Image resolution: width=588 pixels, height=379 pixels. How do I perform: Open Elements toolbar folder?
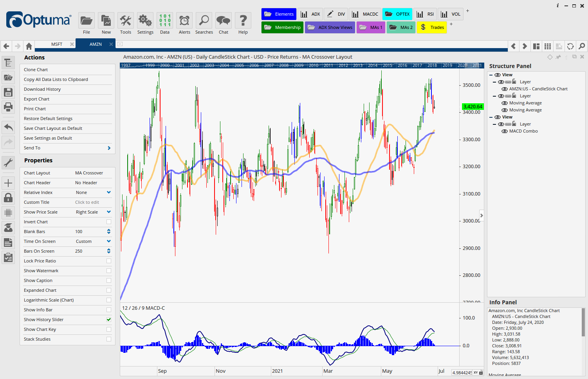[279, 14]
